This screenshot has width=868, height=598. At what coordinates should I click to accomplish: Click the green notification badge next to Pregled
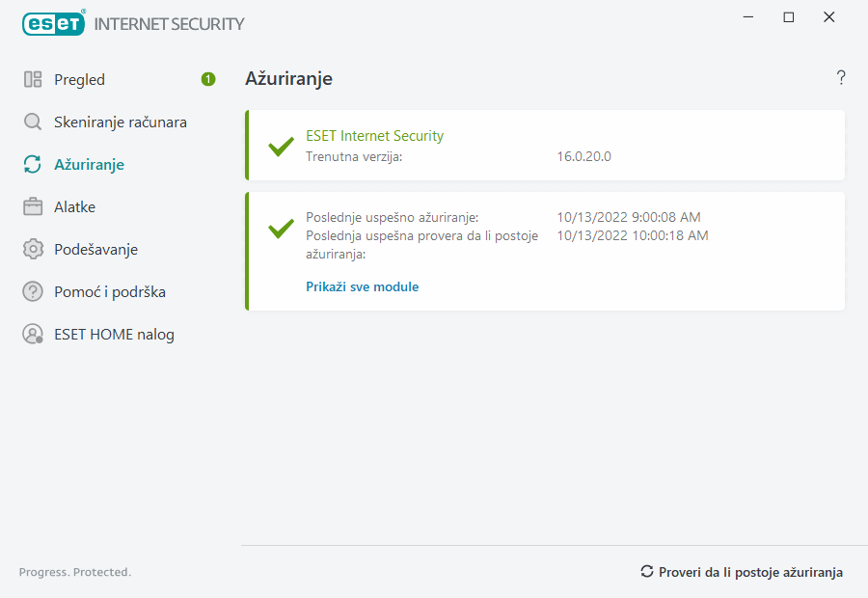tap(208, 79)
